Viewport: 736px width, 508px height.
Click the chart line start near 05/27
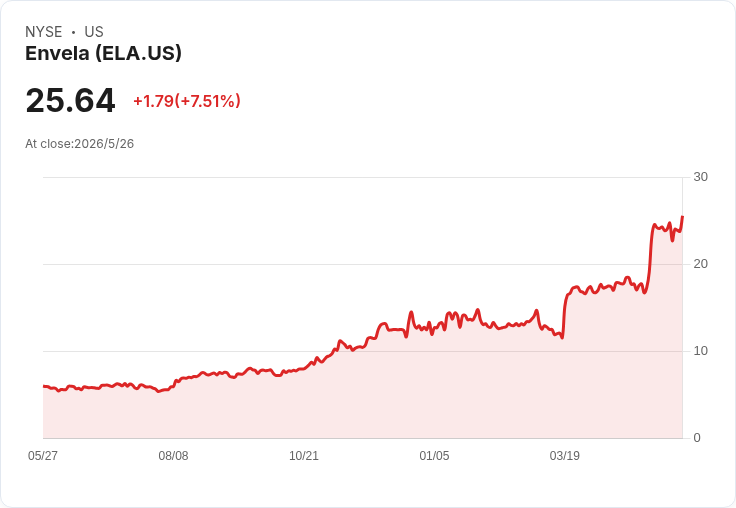(44, 386)
